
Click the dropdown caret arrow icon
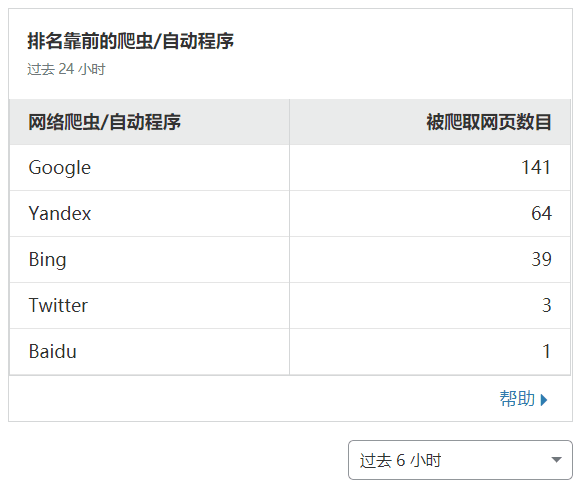[x=556, y=460]
